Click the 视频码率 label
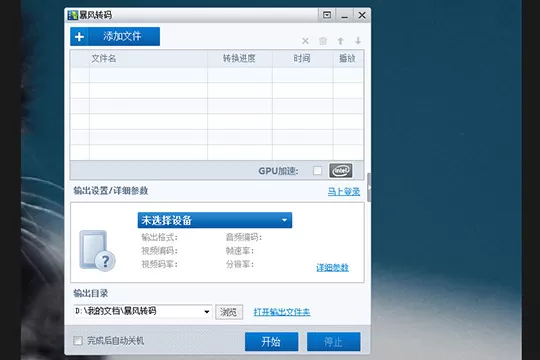This screenshot has width=540, height=360. click(x=159, y=264)
